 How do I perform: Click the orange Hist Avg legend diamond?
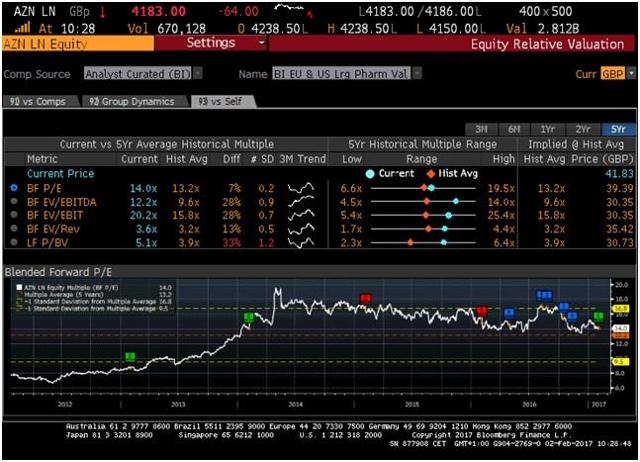[431, 174]
